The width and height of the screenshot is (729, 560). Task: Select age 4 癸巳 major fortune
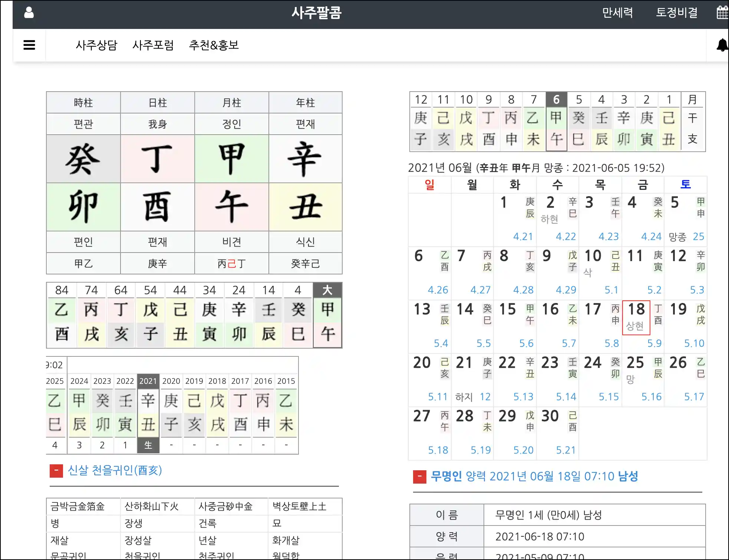pos(298,315)
